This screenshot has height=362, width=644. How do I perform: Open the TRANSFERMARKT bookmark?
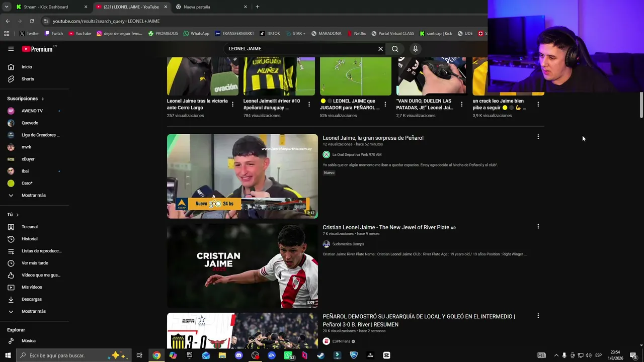click(x=234, y=34)
